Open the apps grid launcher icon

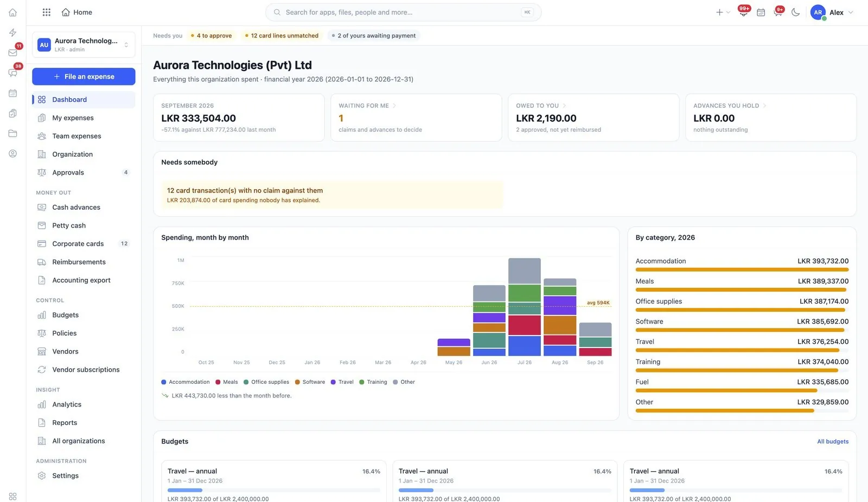coord(47,12)
